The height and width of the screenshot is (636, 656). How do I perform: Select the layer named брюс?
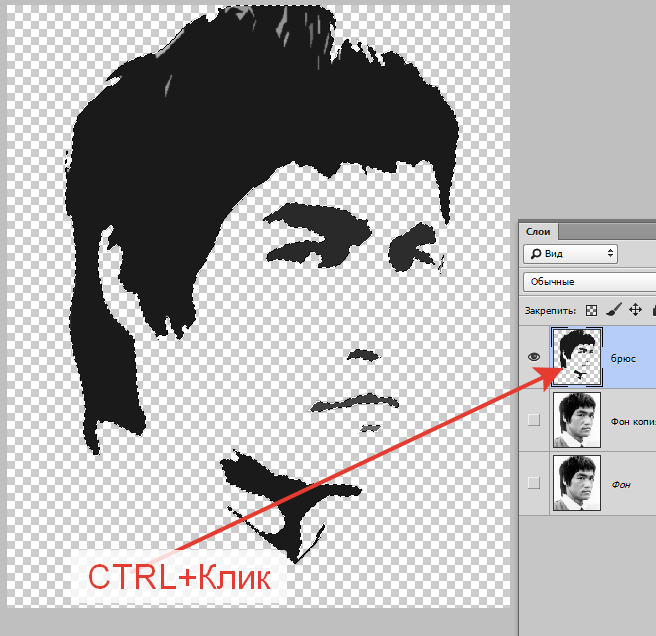(x=623, y=359)
